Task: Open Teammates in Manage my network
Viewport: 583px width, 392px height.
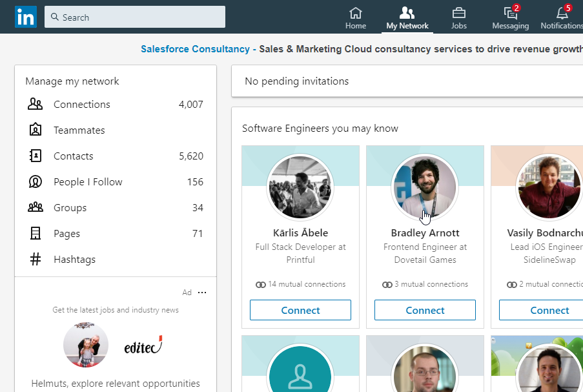Action: pos(79,130)
